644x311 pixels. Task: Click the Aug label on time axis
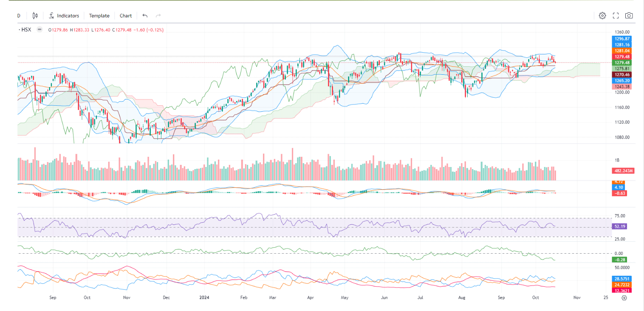[x=462, y=298]
